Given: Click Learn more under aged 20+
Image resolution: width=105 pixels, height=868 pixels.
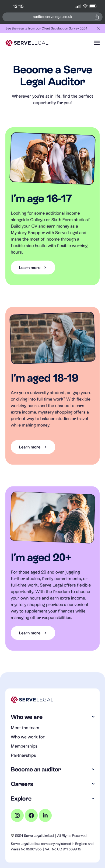Looking at the screenshot, I should (33, 633).
